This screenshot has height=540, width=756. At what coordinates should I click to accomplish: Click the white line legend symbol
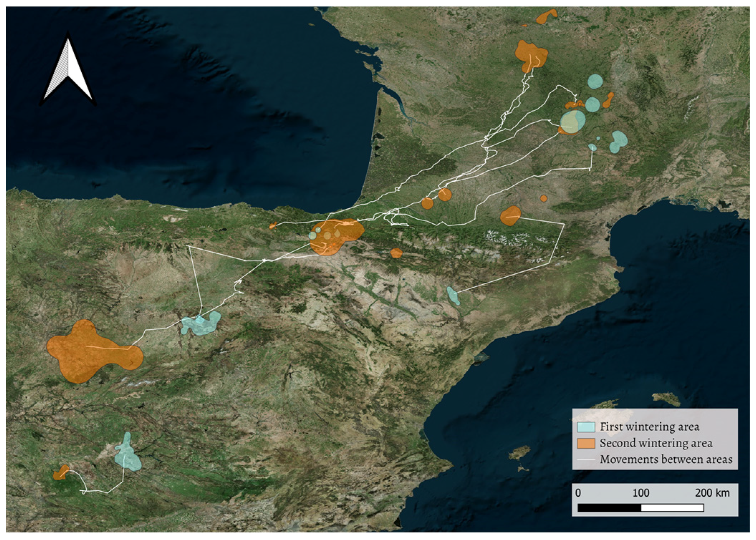click(x=586, y=459)
